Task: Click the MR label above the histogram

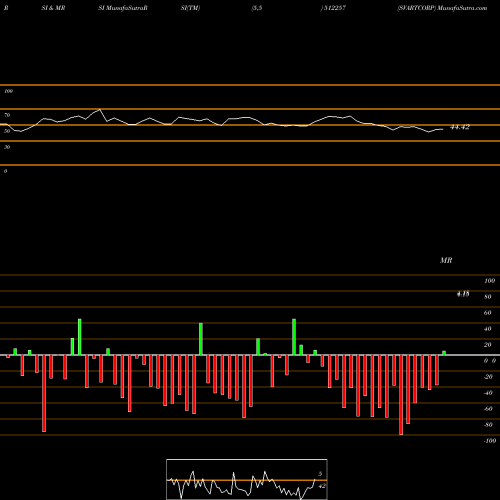Action: point(446,260)
